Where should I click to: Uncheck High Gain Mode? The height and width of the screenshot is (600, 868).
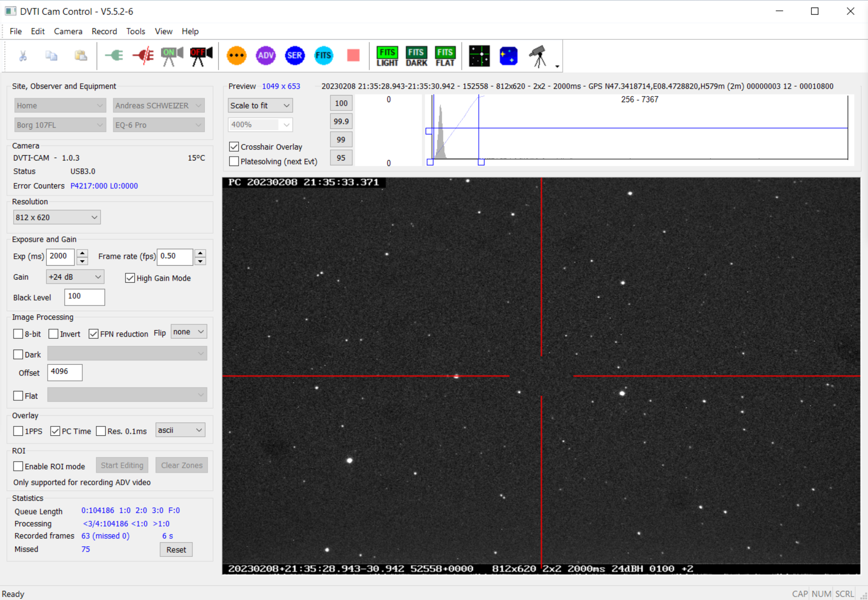(130, 278)
